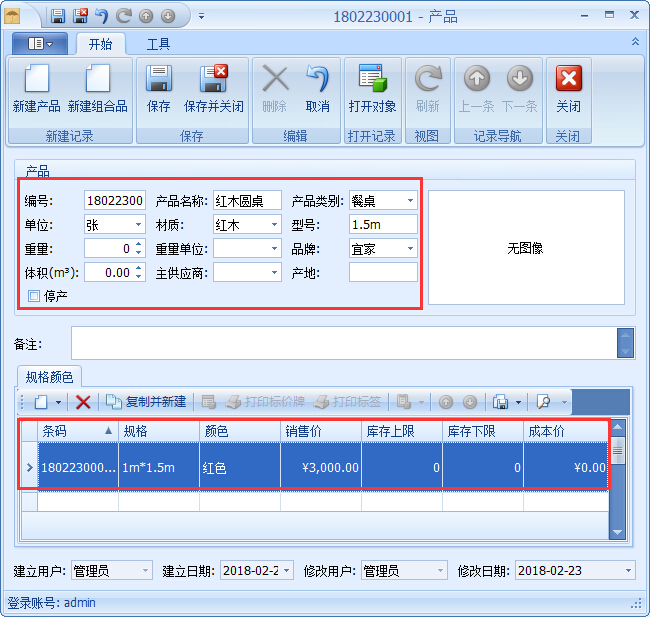Click 复制并新建 in the grid toolbar
Screen dimensions: 650x617
pyautogui.click(x=147, y=402)
